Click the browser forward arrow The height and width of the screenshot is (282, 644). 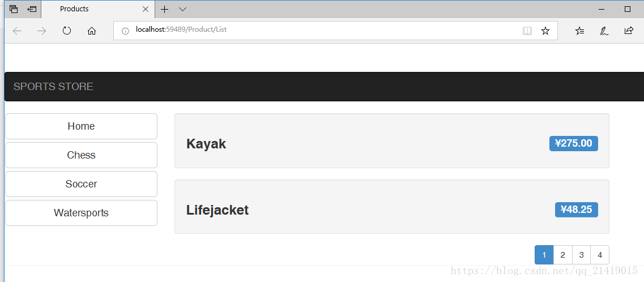tap(42, 31)
